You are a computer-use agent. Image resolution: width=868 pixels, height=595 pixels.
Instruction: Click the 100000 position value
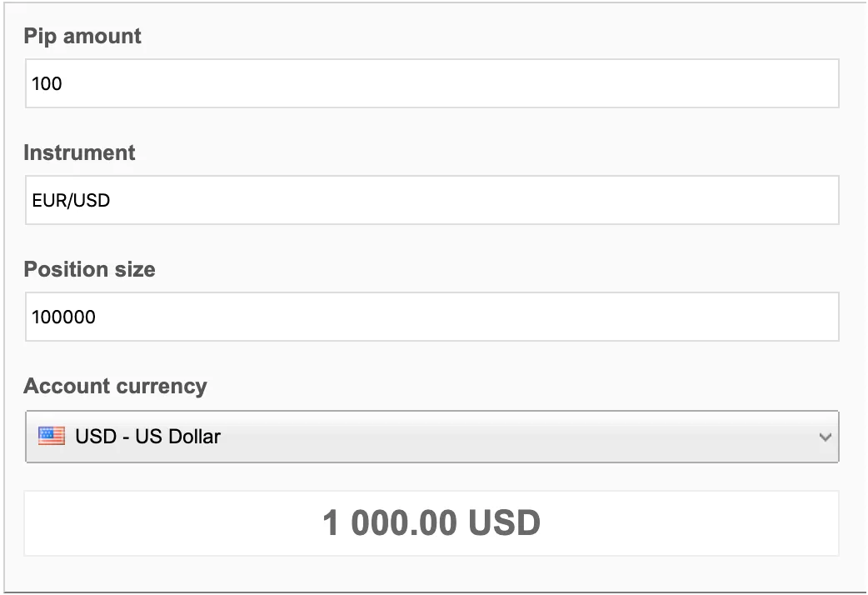(x=63, y=317)
